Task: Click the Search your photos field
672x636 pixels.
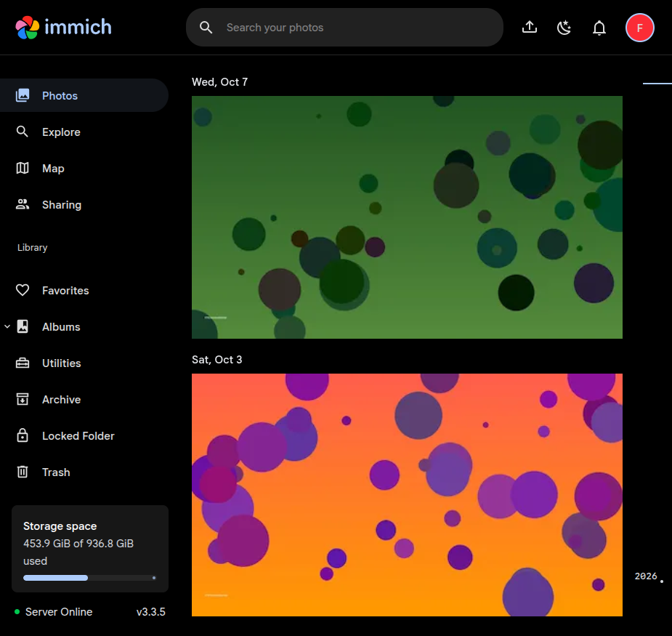Action: point(344,28)
